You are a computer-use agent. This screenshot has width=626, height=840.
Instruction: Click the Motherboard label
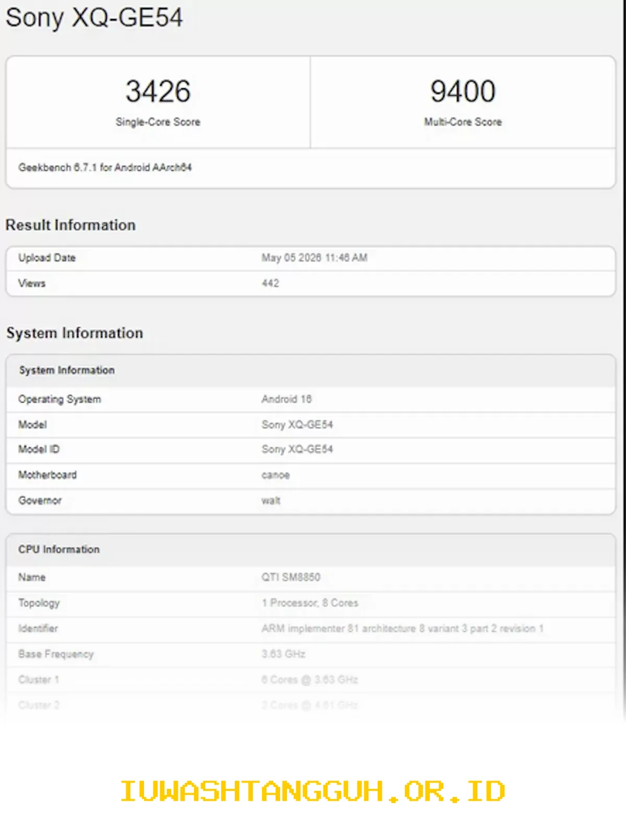[x=47, y=475]
